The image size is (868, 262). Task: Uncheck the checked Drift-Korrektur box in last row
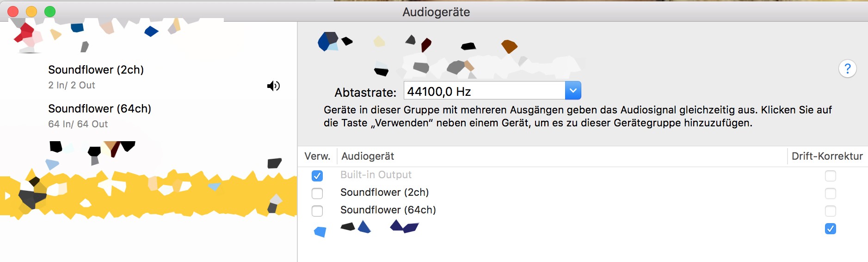point(831,229)
